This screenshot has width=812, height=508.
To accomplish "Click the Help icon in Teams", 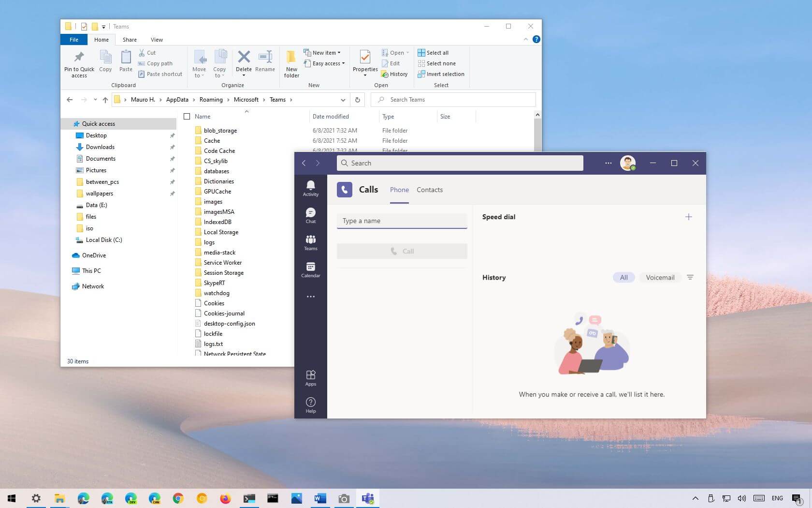I will [310, 405].
